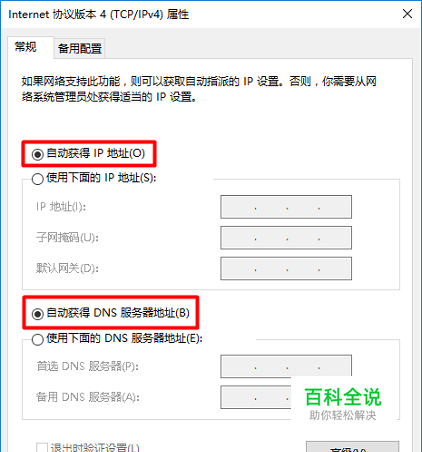The width and height of the screenshot is (422, 452).
Task: Click the green 百科全说 watermark logo
Action: pyautogui.click(x=343, y=397)
